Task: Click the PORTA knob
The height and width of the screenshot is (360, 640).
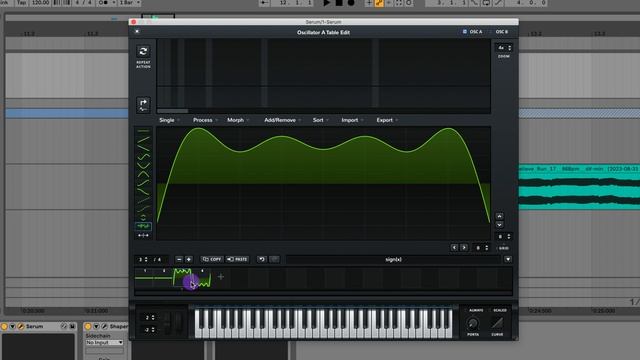Action: pyautogui.click(x=473, y=324)
